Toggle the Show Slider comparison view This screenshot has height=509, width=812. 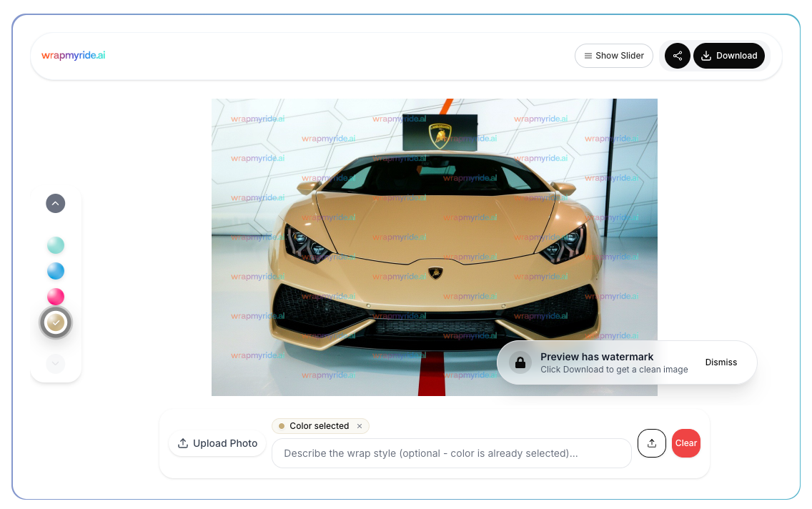pyautogui.click(x=613, y=55)
